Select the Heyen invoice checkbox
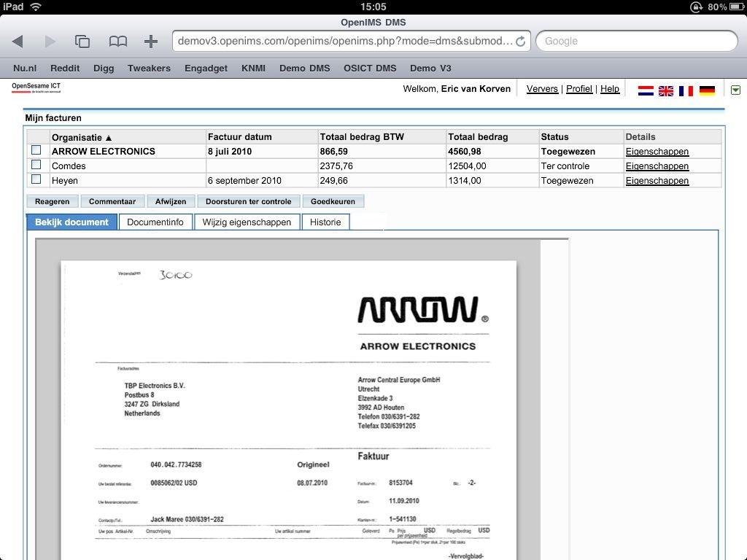Image resolution: width=747 pixels, height=560 pixels. point(36,179)
